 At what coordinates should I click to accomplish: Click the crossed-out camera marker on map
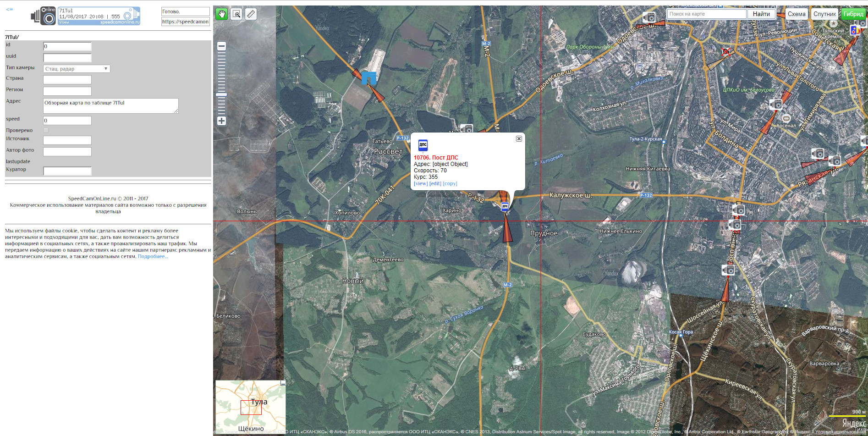(725, 52)
